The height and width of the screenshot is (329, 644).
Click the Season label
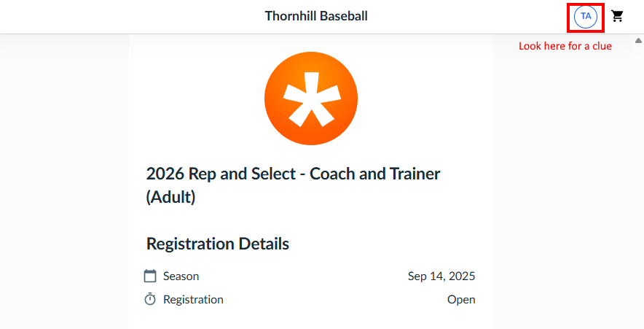coord(181,276)
